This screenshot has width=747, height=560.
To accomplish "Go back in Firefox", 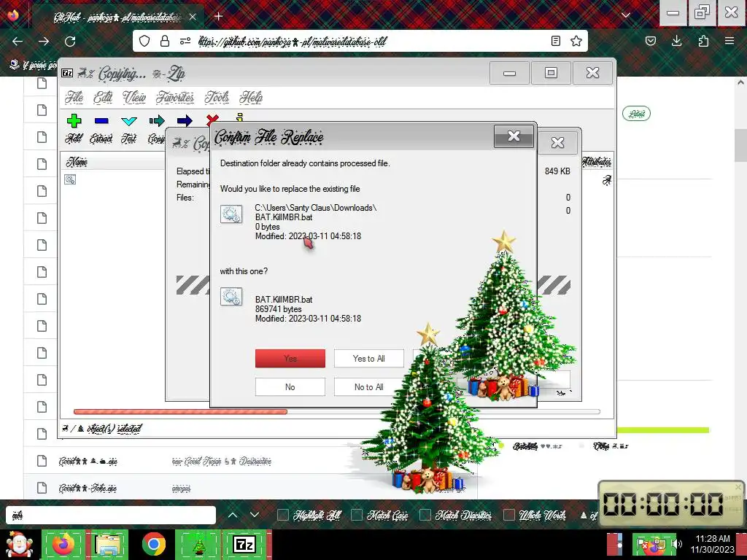I will point(18,42).
